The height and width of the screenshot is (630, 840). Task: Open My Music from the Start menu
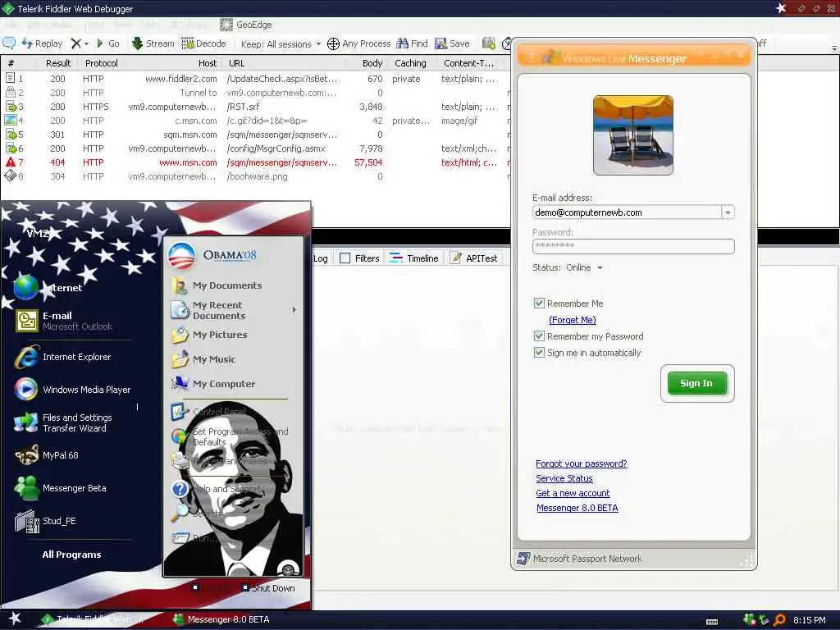[203, 359]
